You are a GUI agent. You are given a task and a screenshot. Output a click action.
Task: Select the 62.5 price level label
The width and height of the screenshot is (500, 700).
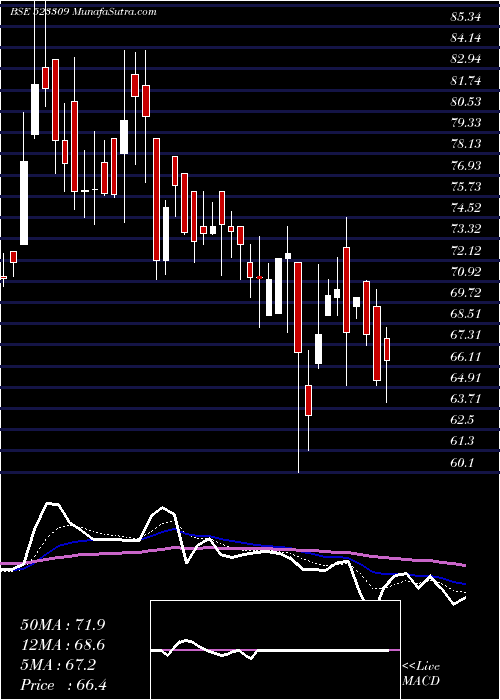pyautogui.click(x=462, y=420)
